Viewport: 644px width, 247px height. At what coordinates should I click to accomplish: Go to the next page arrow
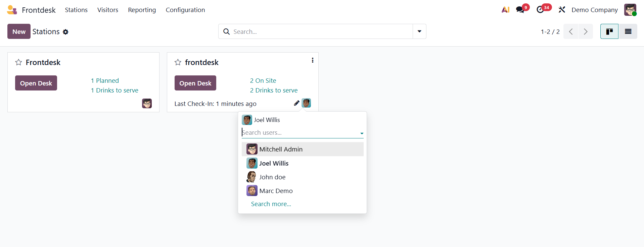585,32
